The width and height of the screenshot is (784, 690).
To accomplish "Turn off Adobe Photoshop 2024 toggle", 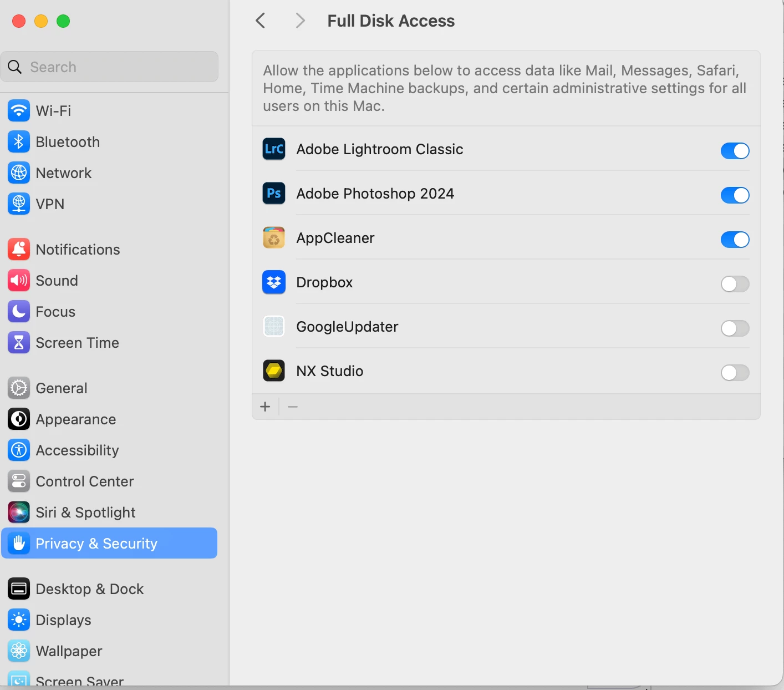I will tap(735, 195).
